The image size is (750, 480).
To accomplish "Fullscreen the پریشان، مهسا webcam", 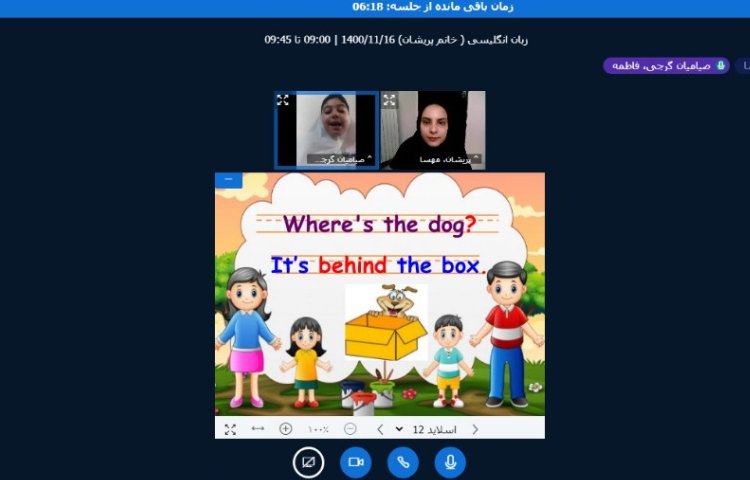I will 389,100.
